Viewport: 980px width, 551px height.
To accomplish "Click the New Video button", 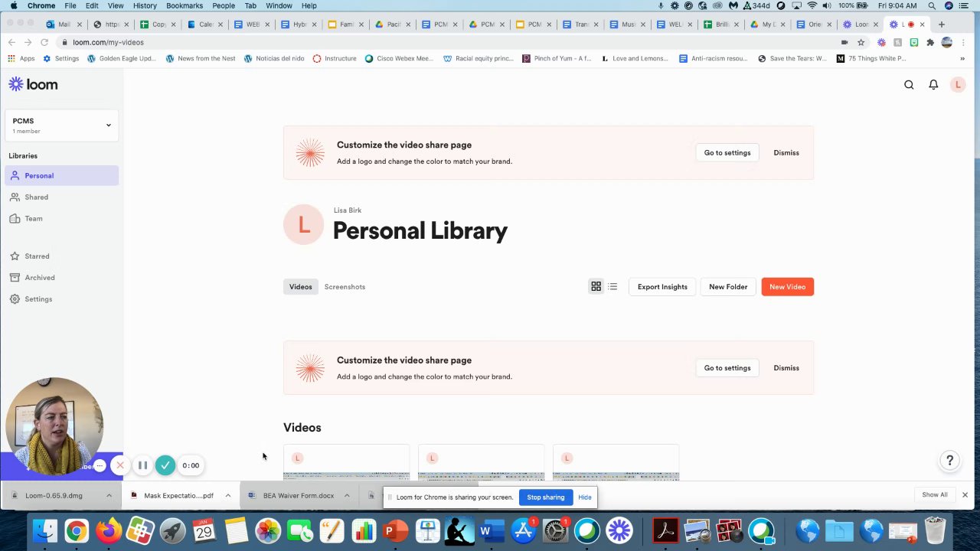I will tap(787, 286).
